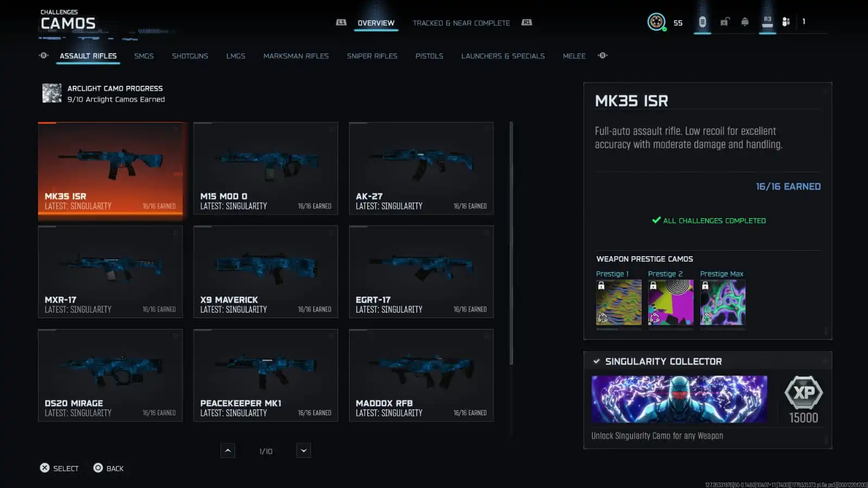Open the player emblem profile icon
Screen dimensions: 868x488
coord(656,22)
